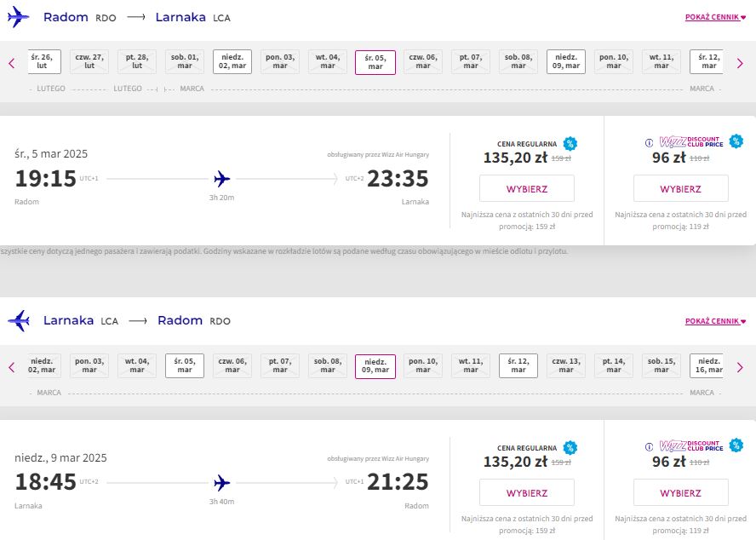Choose outbound Wizz Club 96 zł Wybierz

click(x=681, y=189)
